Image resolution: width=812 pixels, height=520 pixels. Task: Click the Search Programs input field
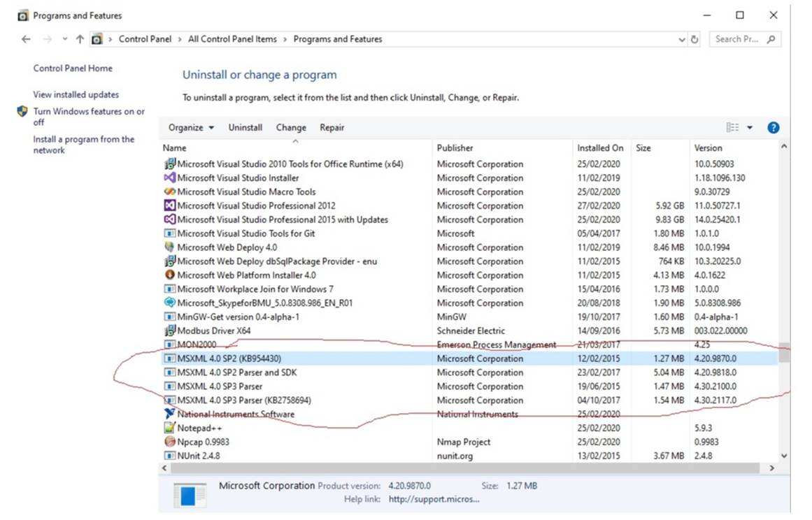pos(736,39)
